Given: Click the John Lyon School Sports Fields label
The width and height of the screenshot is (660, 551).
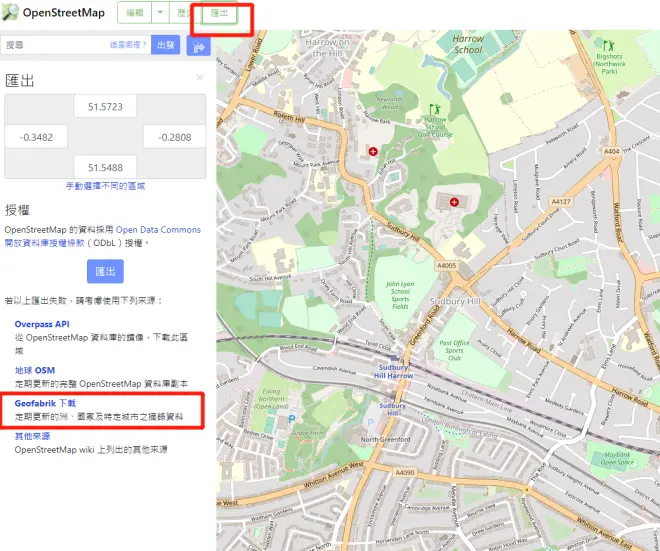Looking at the screenshot, I should tap(400, 295).
